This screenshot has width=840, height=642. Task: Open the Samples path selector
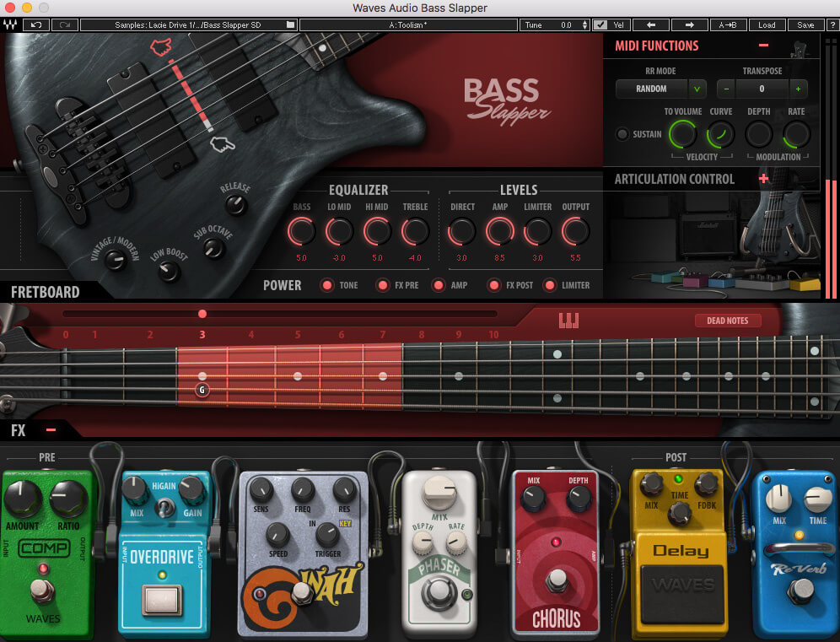click(x=188, y=24)
